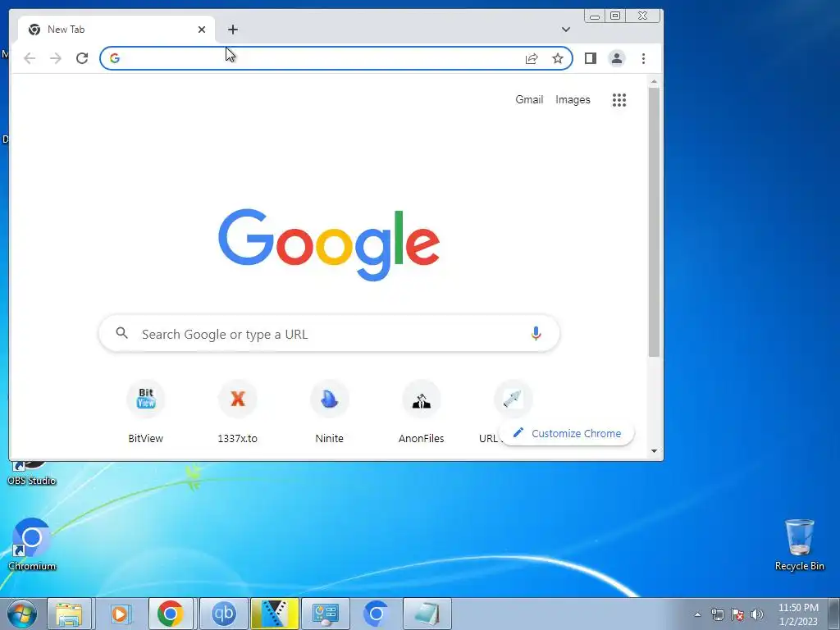Open the URL shortcut tile with arrow icon
The height and width of the screenshot is (630, 840).
click(x=513, y=399)
